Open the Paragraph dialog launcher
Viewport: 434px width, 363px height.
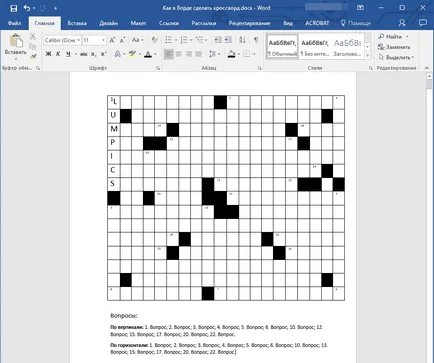click(x=259, y=68)
